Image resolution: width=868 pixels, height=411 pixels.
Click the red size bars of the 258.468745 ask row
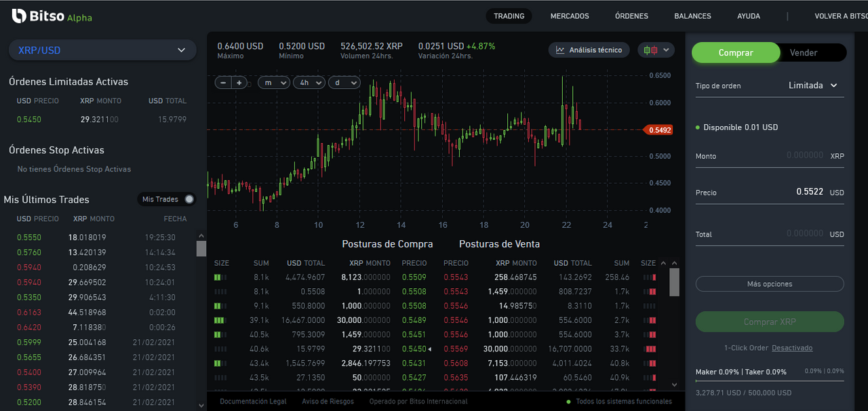(x=650, y=277)
